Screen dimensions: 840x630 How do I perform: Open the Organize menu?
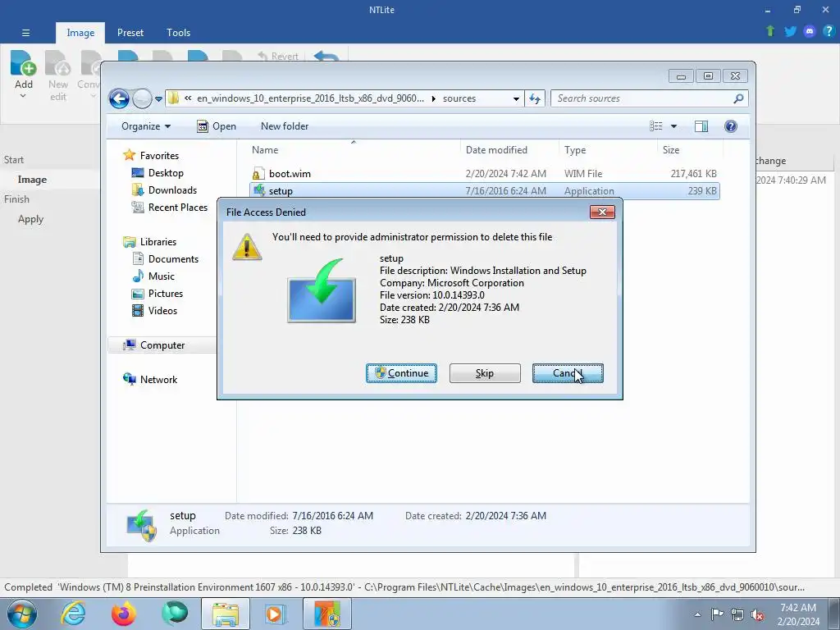pos(146,126)
